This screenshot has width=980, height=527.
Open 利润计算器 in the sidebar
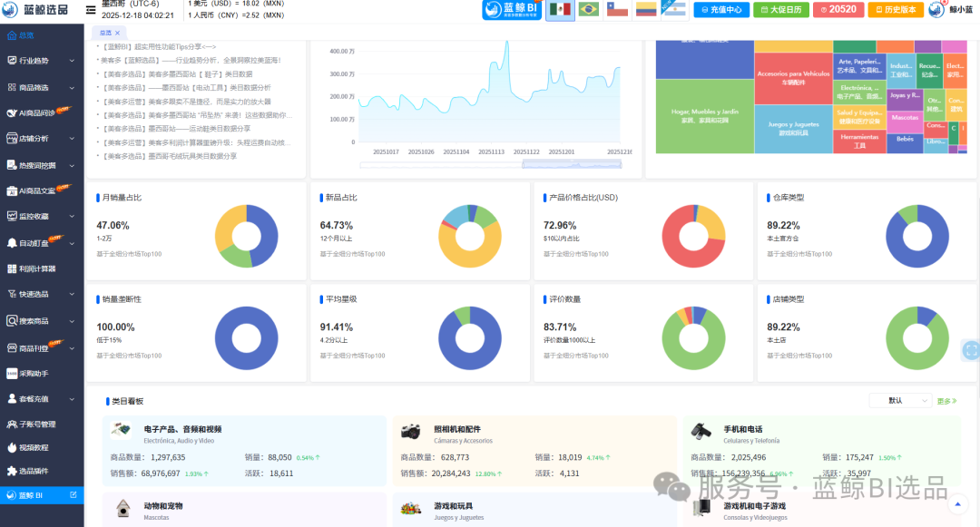42,268
